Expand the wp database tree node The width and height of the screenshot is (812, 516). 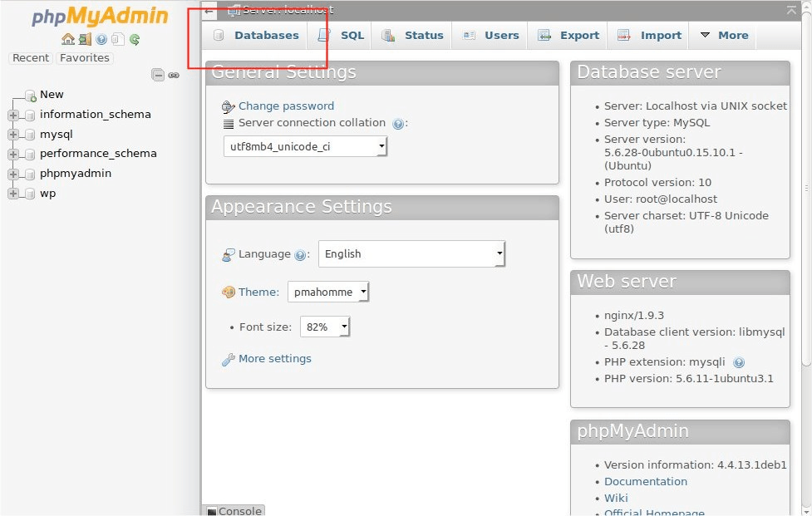(x=13, y=194)
